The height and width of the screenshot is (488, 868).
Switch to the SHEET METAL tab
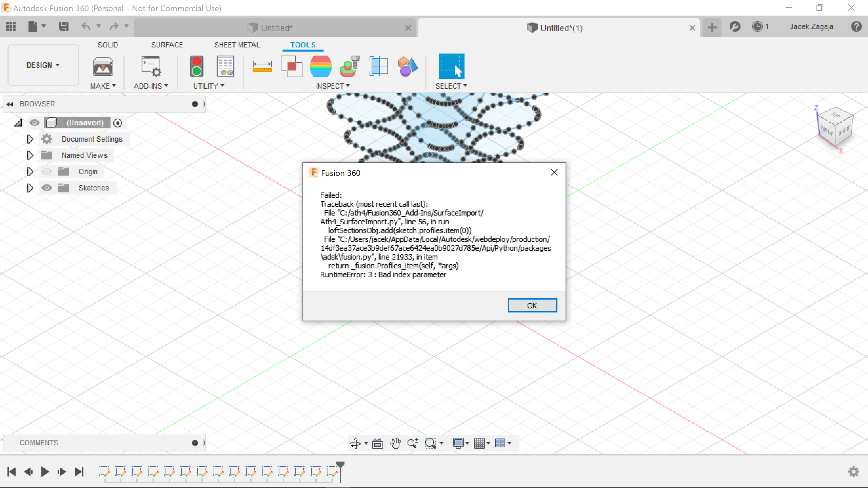coord(237,45)
